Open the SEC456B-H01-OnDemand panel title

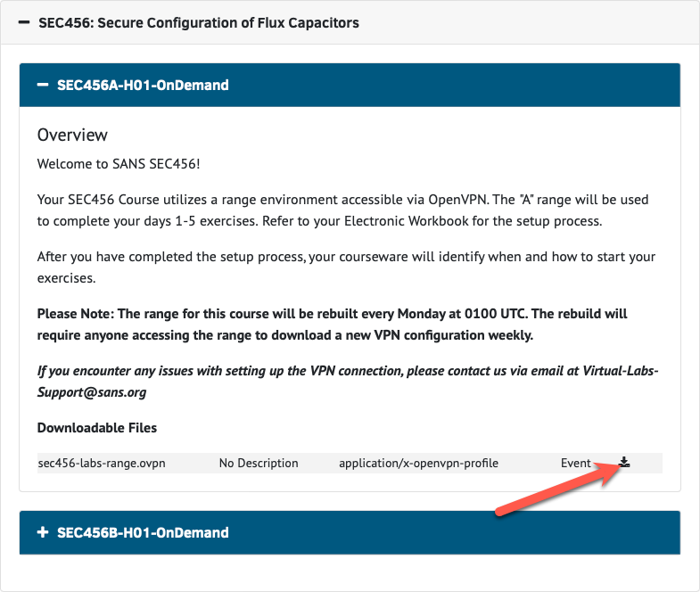click(143, 532)
